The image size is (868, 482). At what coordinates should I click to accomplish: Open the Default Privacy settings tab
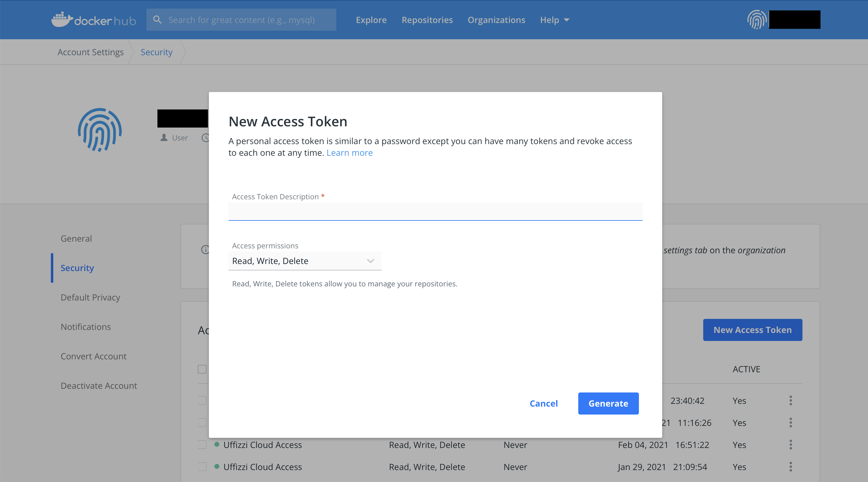coord(90,297)
